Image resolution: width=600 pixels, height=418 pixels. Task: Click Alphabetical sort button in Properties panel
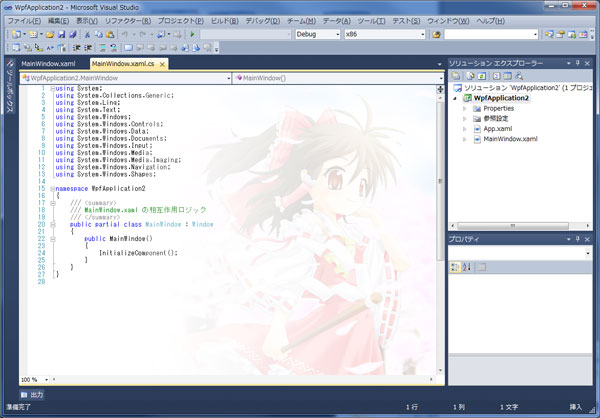[466, 267]
